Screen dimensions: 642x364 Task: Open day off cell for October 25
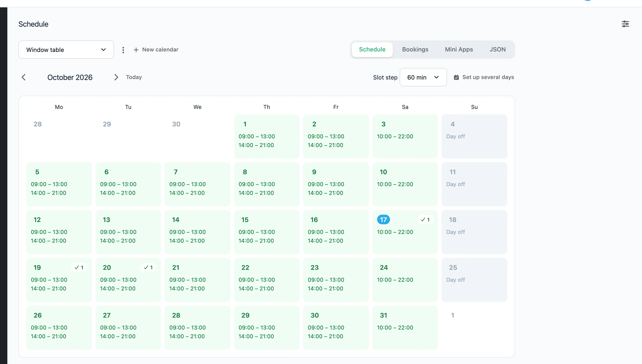(x=474, y=280)
